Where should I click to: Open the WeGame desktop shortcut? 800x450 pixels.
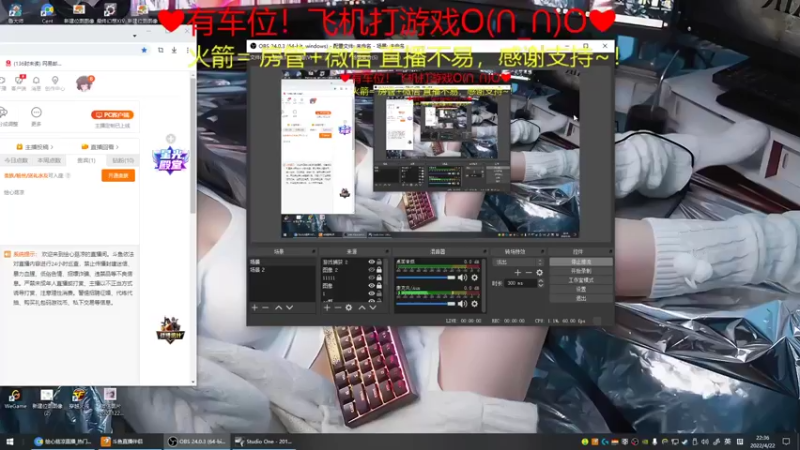(15, 398)
